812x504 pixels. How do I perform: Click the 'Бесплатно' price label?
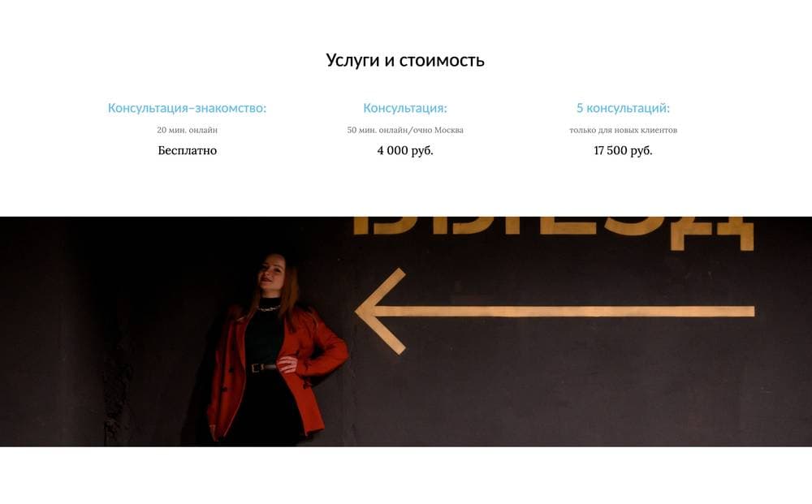click(x=187, y=151)
